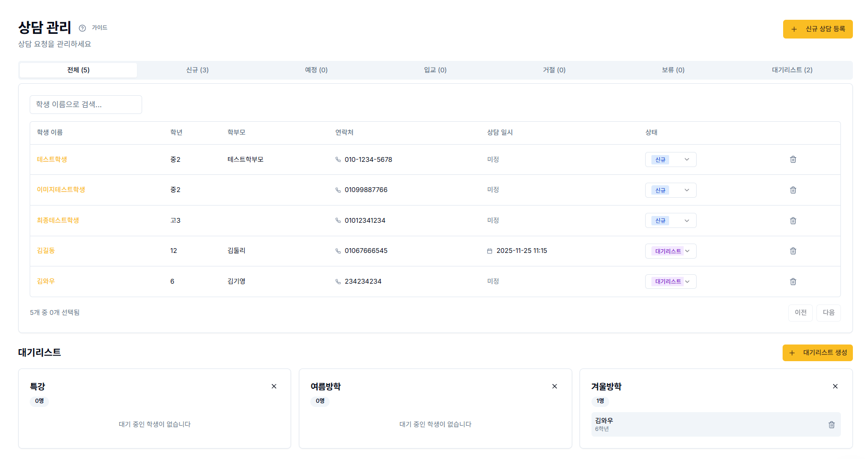Viewport: 868px width, 459px height.
Task: Open status dropdown for 이미지테스트학생
Action: (671, 190)
